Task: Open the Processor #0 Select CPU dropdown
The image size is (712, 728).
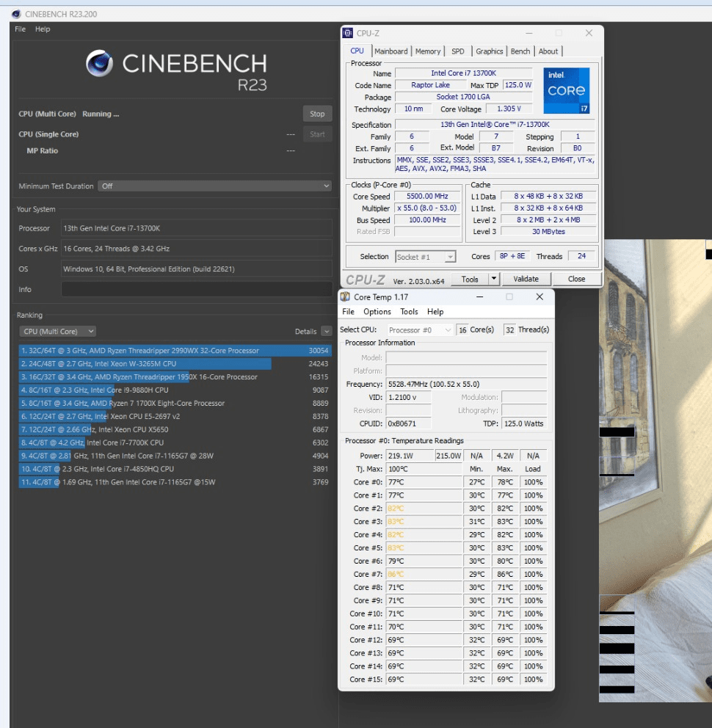Action: (420, 330)
